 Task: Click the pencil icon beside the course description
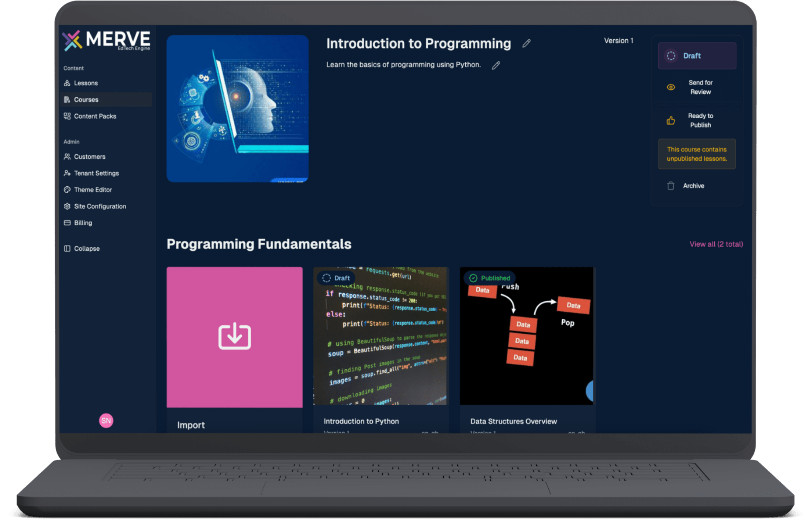(x=496, y=65)
